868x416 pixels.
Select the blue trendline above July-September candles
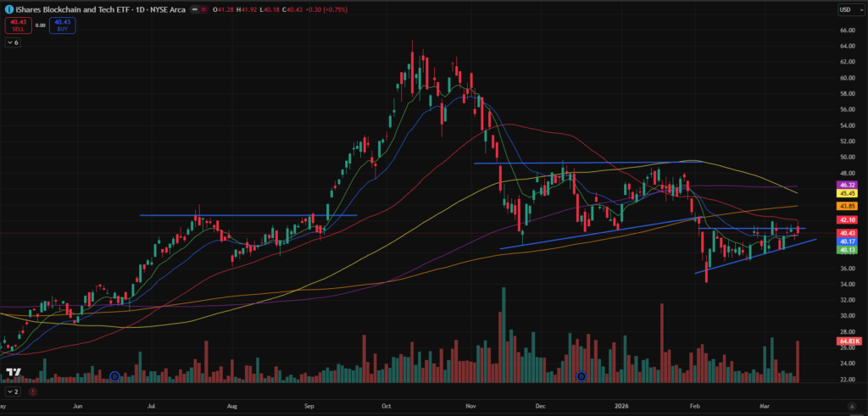tap(246, 215)
